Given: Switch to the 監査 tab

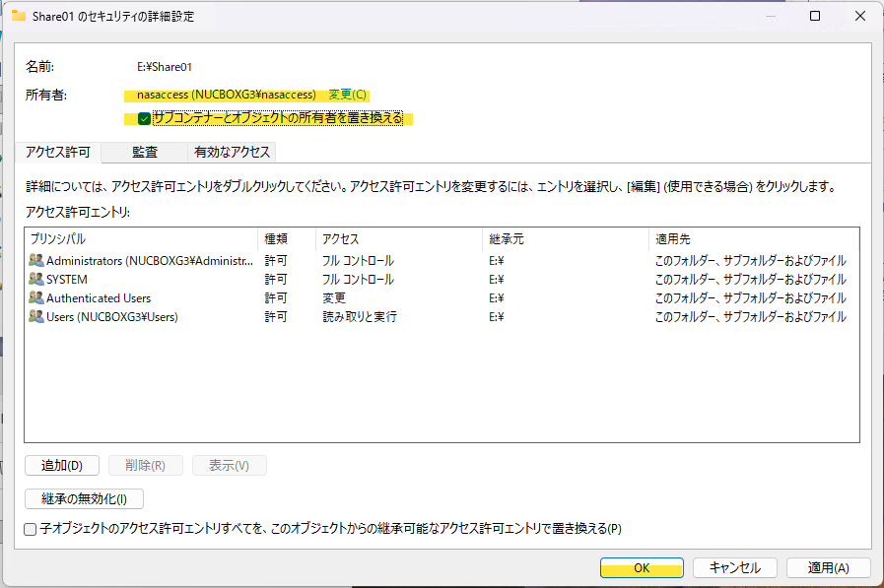Looking at the screenshot, I should coord(145,152).
